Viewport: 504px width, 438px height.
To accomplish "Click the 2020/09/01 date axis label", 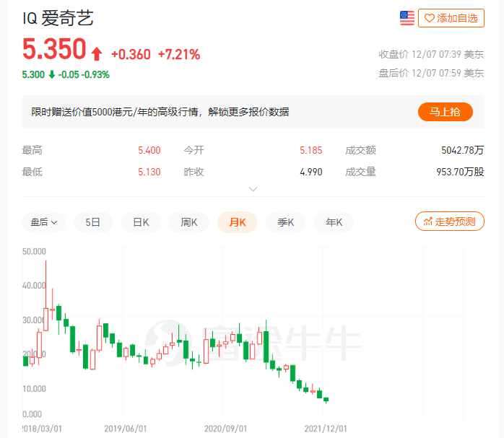I will point(225,429).
